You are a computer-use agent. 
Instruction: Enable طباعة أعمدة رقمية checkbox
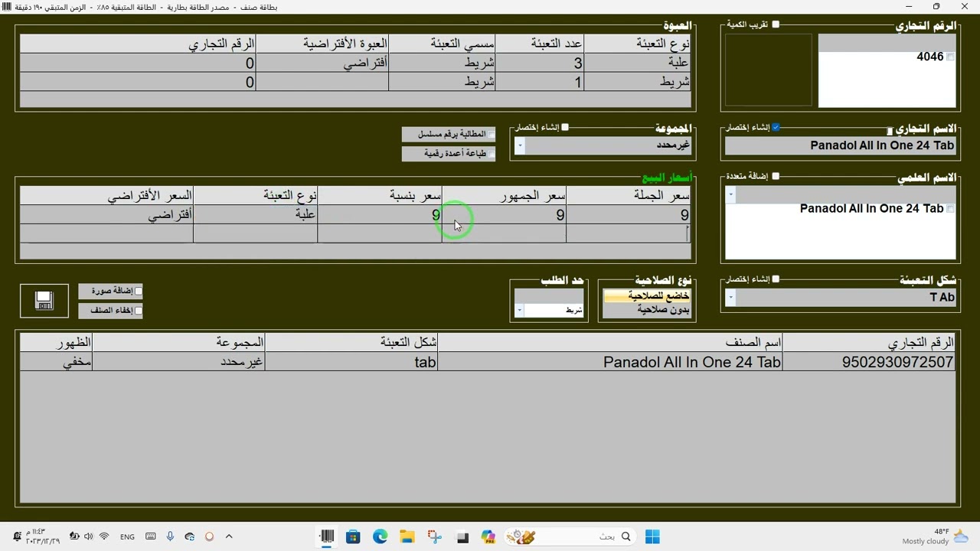click(492, 154)
